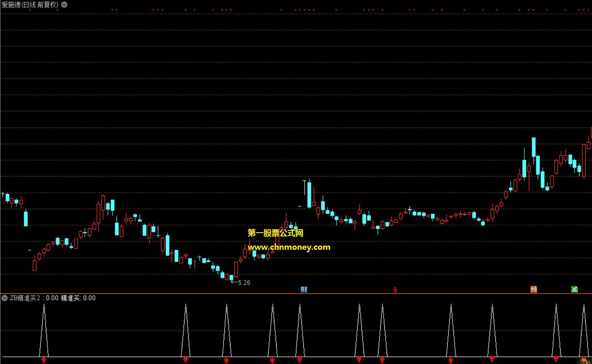
Task: Click the red S marker on the timeline
Action: (x=395, y=290)
